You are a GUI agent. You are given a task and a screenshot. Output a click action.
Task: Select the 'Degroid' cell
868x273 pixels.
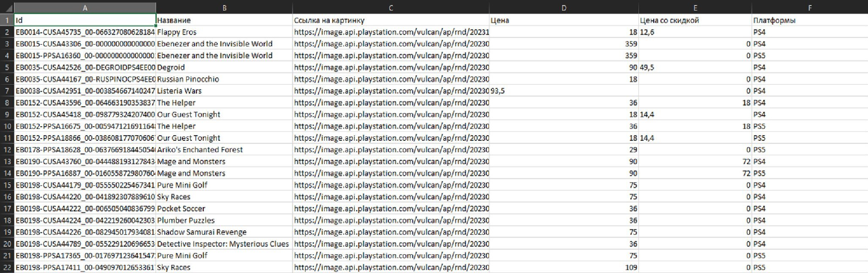[x=224, y=67]
